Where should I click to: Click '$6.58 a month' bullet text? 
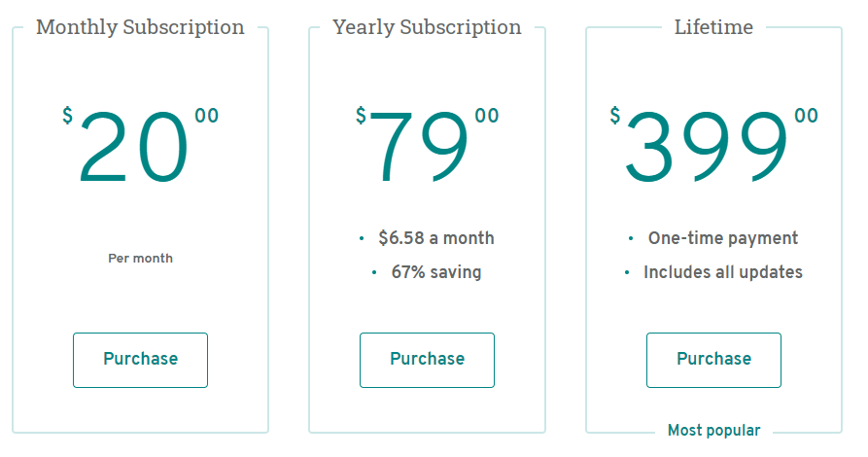coord(436,238)
